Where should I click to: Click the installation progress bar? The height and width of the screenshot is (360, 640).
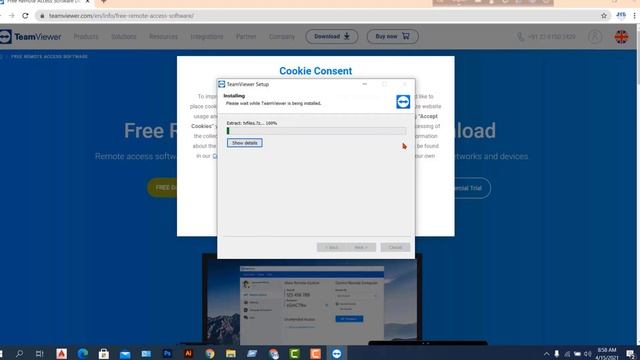pos(316,131)
